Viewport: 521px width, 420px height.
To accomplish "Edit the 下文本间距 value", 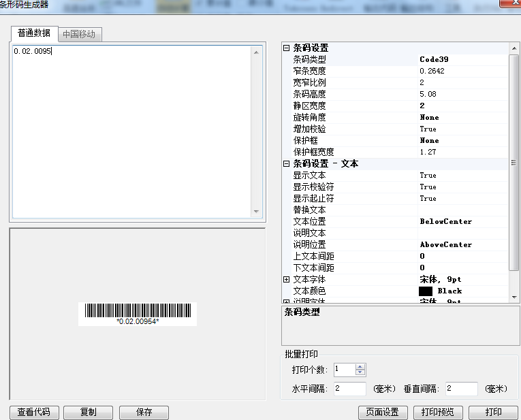I will click(463, 268).
